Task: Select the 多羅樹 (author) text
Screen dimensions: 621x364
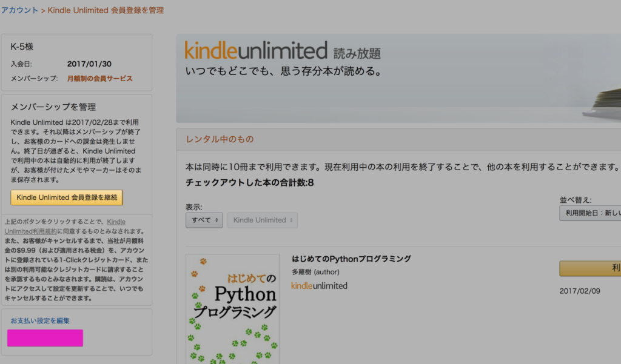Action: (x=315, y=272)
